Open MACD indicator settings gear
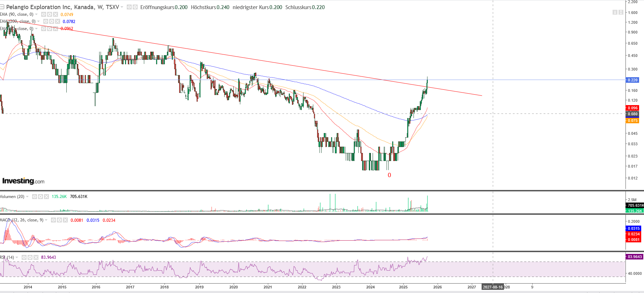644x293 pixels. (59, 220)
